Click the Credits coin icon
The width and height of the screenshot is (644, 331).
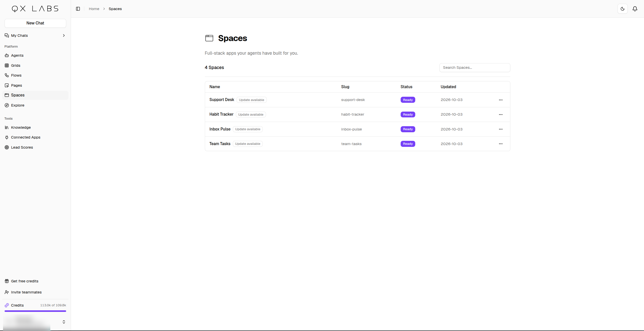(7, 305)
